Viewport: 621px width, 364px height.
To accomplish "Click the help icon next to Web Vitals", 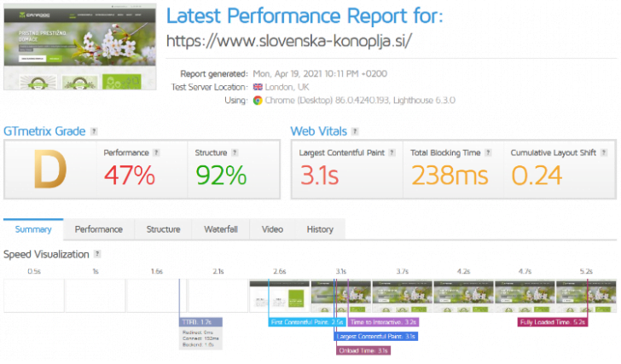I will coord(355,131).
